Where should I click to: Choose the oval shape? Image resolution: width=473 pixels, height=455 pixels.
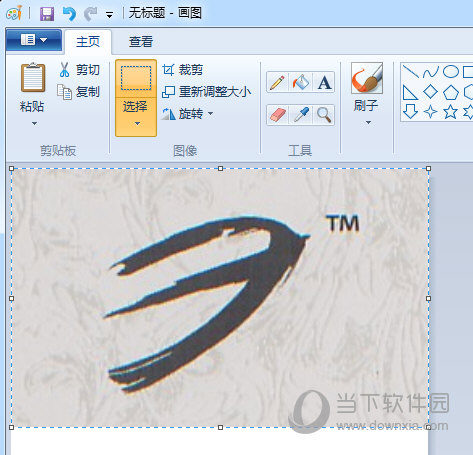click(451, 72)
